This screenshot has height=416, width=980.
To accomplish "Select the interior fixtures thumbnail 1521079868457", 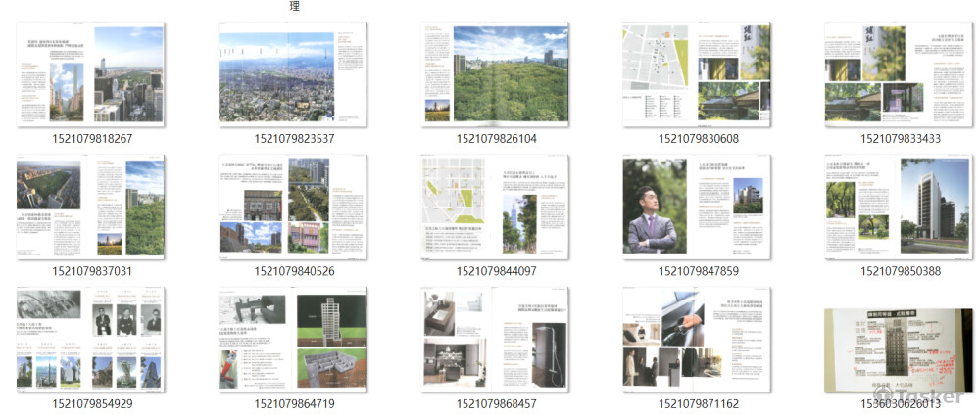I will click(x=496, y=340).
